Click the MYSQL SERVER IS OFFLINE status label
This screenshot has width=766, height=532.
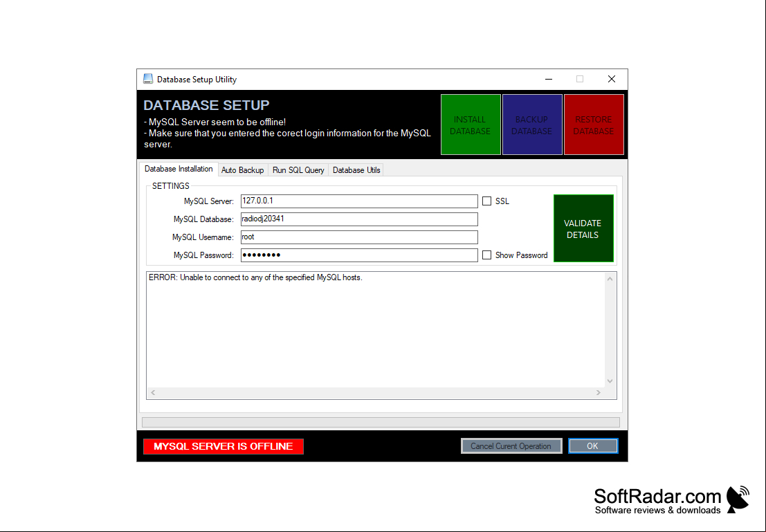[x=224, y=446]
